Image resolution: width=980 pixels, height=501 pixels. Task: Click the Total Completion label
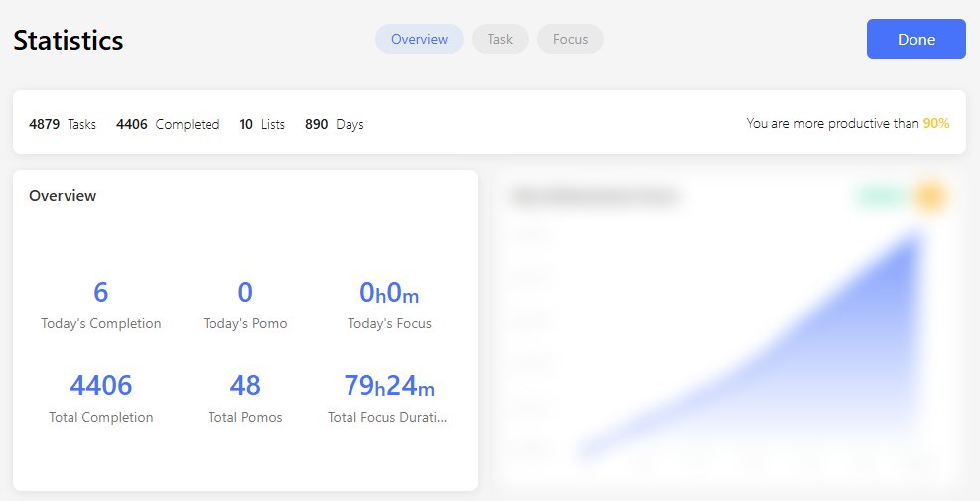tap(100, 417)
